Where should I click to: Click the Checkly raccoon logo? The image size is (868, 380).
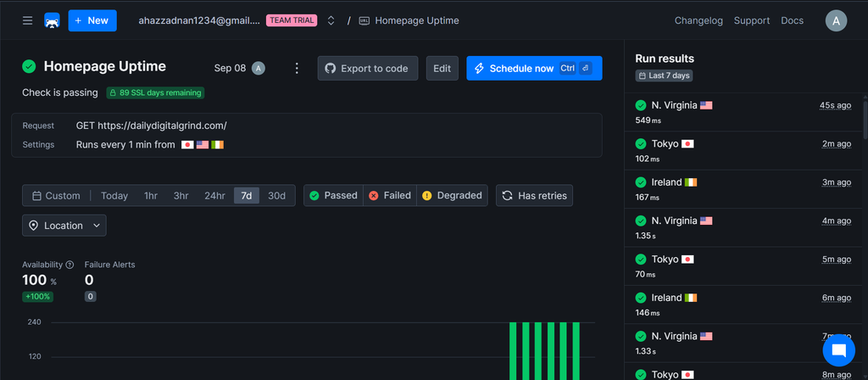point(52,20)
